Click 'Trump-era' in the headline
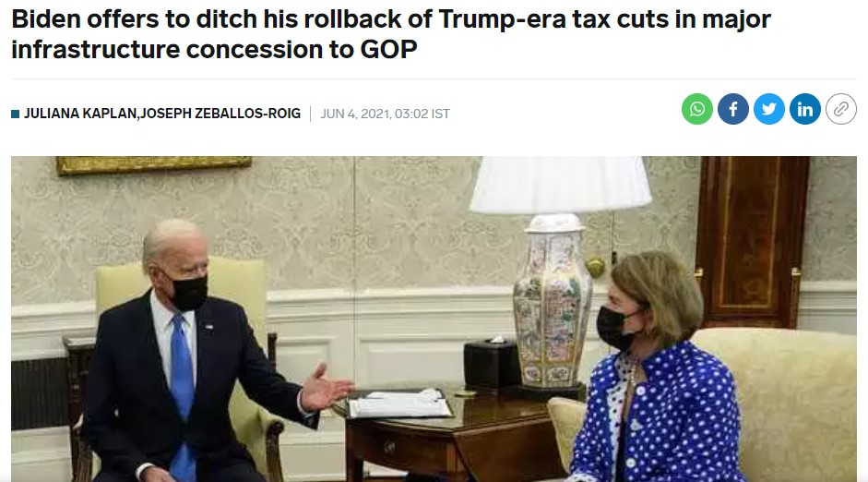 click(x=501, y=18)
